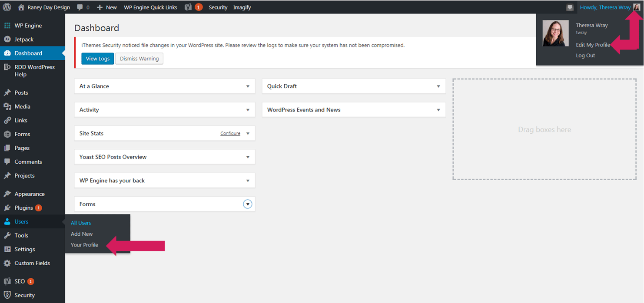Click the plus icon beside New
The image size is (644, 303).
point(100,7)
